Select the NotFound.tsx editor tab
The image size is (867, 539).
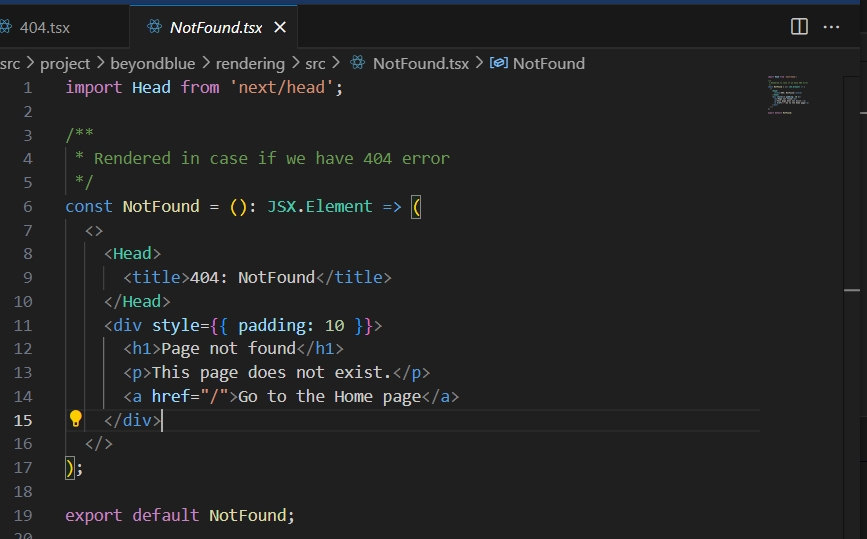[x=215, y=28]
